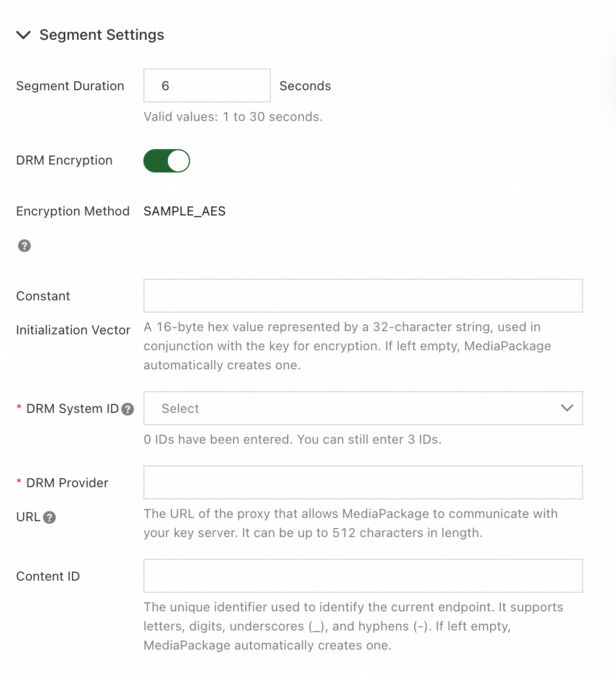The width and height of the screenshot is (616, 674).
Task: Click the DRM Encryption label
Action: [x=64, y=160]
